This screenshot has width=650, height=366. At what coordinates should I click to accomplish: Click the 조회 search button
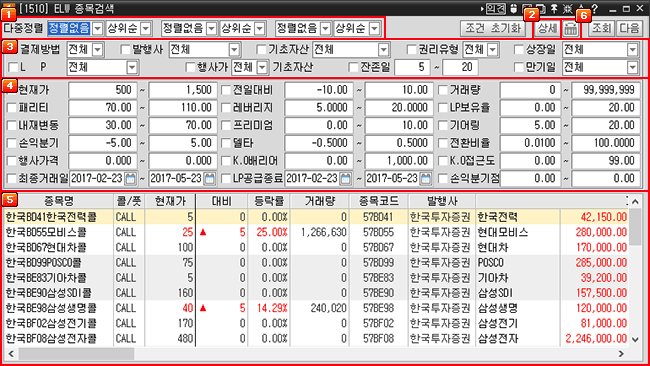click(601, 28)
